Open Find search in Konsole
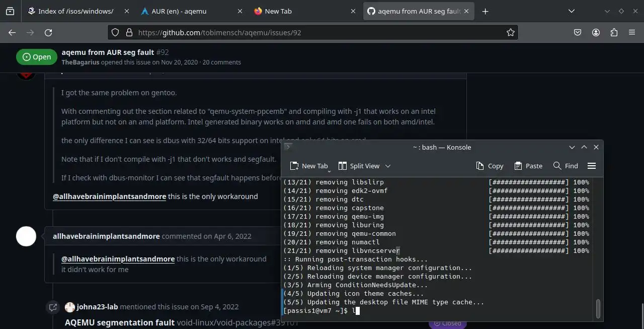The height and width of the screenshot is (329, 644). (566, 166)
